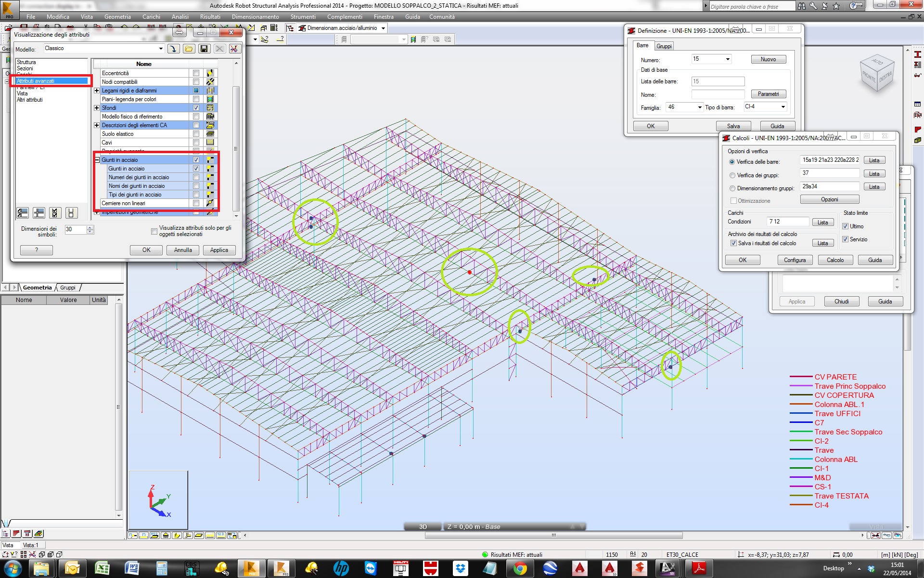924x578 pixels.
Task: Toggle the Eccentricità checkbox
Action: (x=196, y=73)
